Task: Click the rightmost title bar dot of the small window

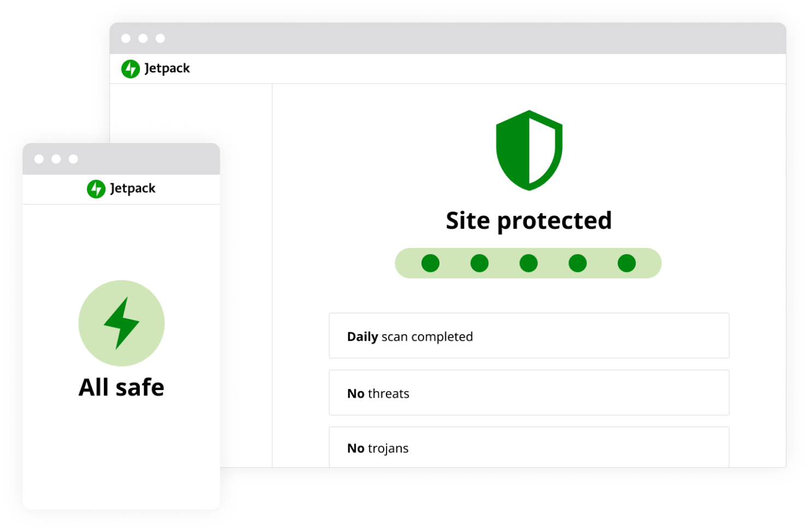Action: (73, 159)
